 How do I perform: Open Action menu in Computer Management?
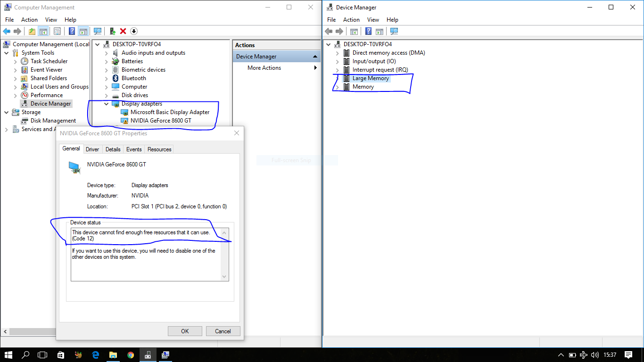pyautogui.click(x=29, y=20)
